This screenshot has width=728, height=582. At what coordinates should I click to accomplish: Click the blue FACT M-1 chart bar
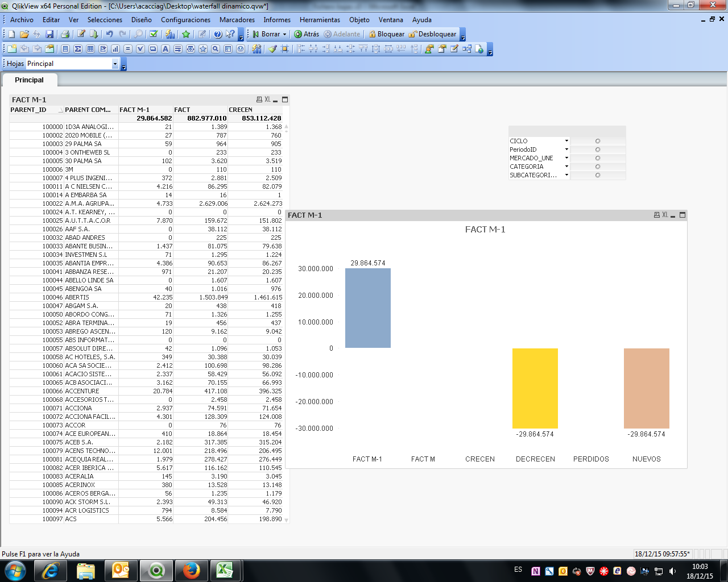point(368,308)
